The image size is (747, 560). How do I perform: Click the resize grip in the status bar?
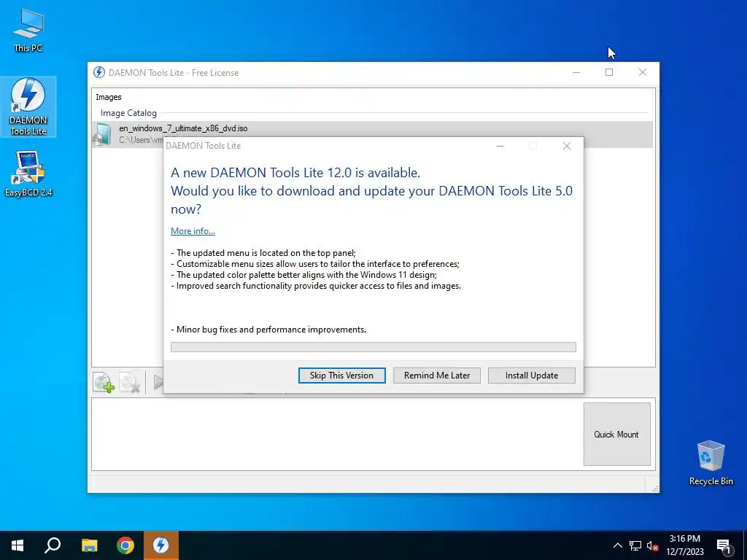(x=655, y=489)
